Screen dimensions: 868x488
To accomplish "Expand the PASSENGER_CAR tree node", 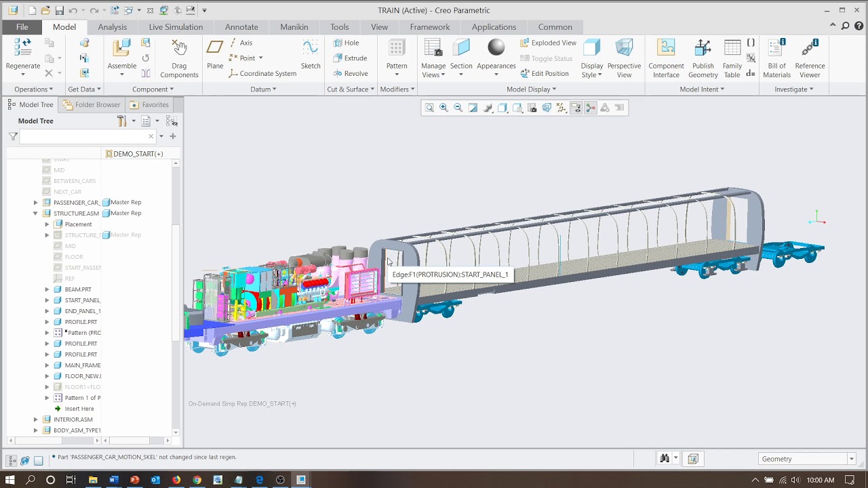I will pos(36,203).
